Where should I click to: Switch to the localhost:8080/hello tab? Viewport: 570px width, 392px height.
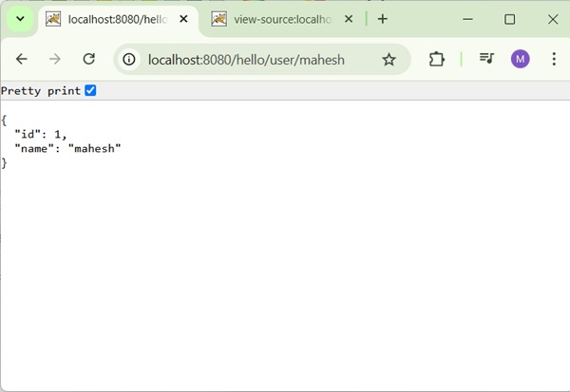point(118,19)
